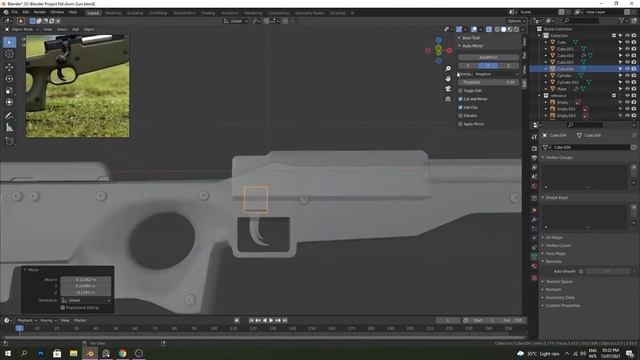Open the Material properties tab icon
Viewport: 640px width, 360px height.
(x=534, y=266)
